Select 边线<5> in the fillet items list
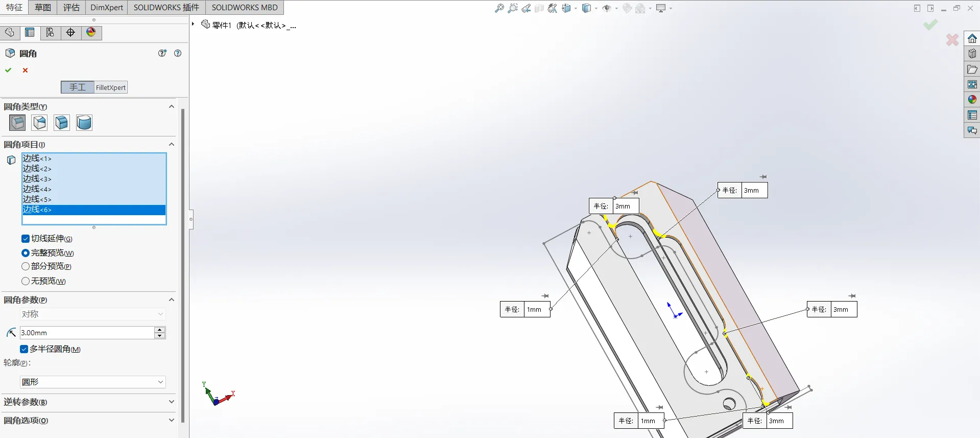Image resolution: width=980 pixels, height=438 pixels. 94,199
